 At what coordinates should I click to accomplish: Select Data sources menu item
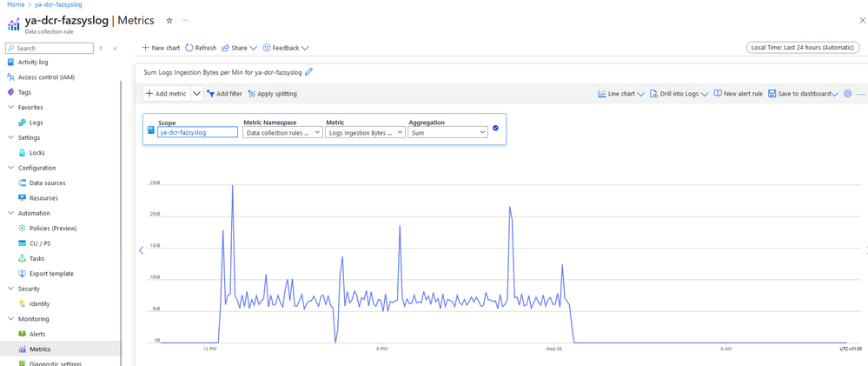point(47,183)
